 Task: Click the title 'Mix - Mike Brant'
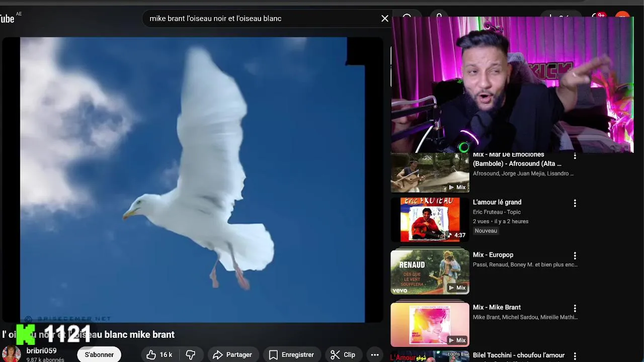coord(497,307)
